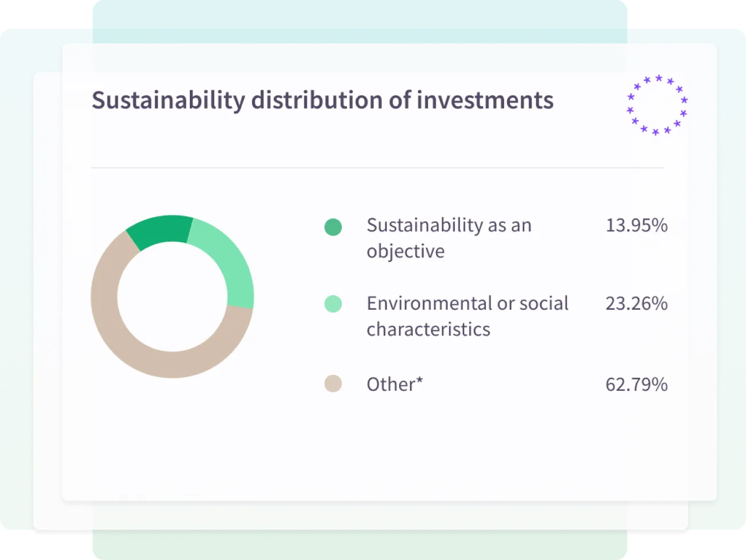The height and width of the screenshot is (560, 746).
Task: Click the 62.79% value
Action: [x=636, y=384]
